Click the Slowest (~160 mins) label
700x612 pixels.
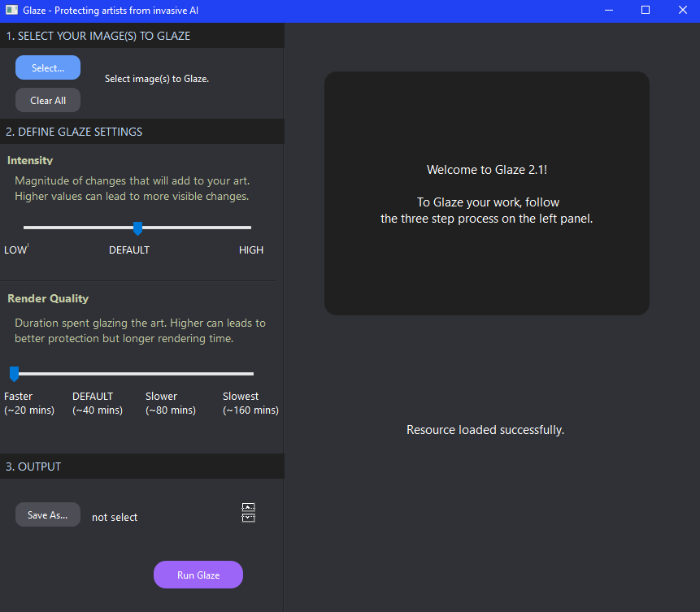(x=250, y=403)
